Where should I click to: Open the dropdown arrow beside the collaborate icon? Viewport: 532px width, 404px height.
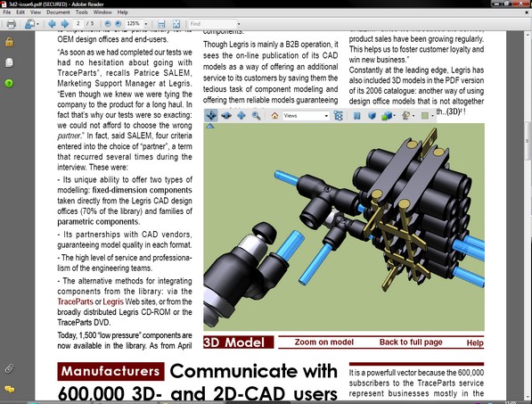(x=37, y=24)
